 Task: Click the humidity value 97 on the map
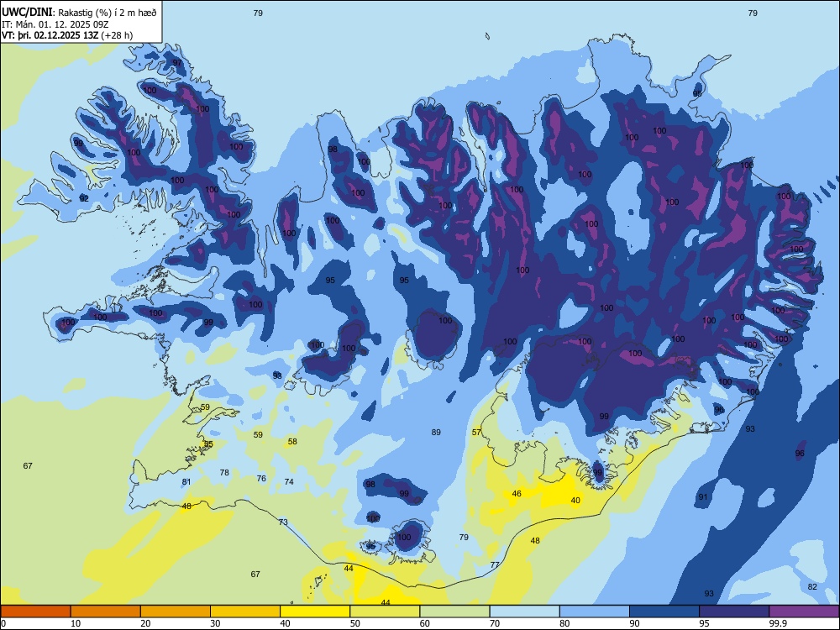(177, 63)
